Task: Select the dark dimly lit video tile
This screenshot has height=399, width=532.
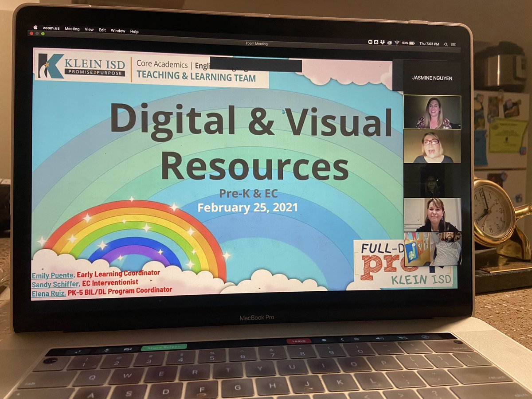Action: 432,180
